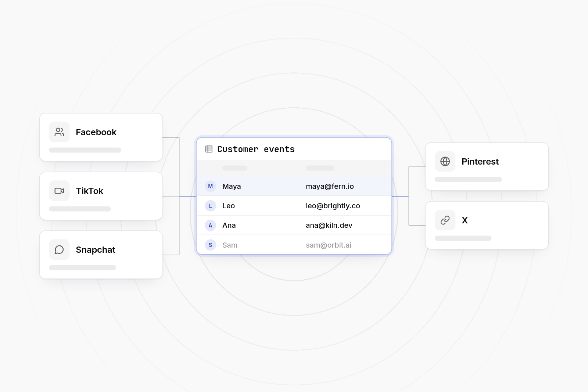Click the name cell Maya
The width and height of the screenshot is (588, 392).
pyautogui.click(x=232, y=186)
